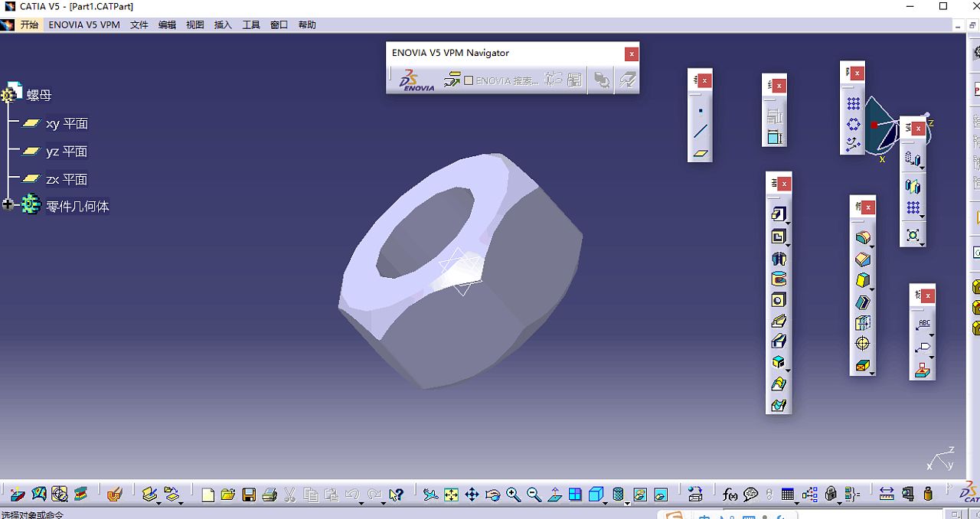Viewport: 980px width, 519px height.
Task: Open the Formula f(x) tool
Action: click(729, 495)
